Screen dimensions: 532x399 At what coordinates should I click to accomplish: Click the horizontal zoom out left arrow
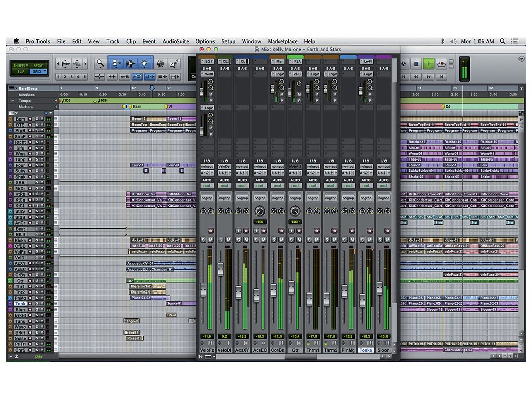click(x=58, y=63)
